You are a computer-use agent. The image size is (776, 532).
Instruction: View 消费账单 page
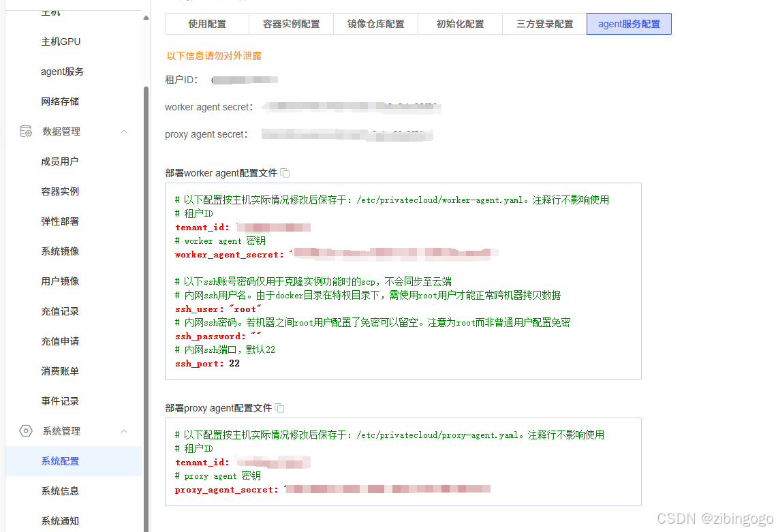[60, 371]
